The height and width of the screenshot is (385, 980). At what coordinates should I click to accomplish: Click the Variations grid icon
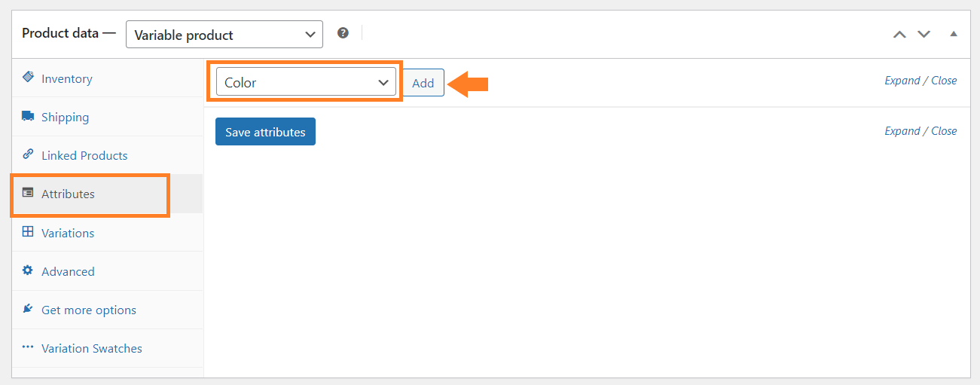coord(28,232)
